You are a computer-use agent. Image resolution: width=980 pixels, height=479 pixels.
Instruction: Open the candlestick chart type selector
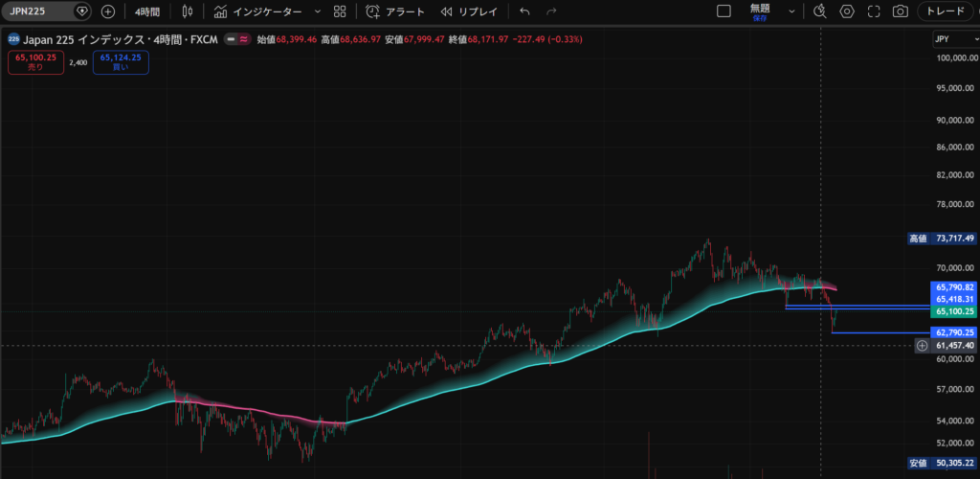pos(188,11)
